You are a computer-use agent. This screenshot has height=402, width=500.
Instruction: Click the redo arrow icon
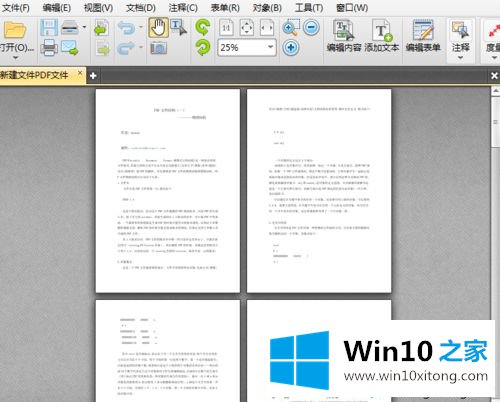127,48
